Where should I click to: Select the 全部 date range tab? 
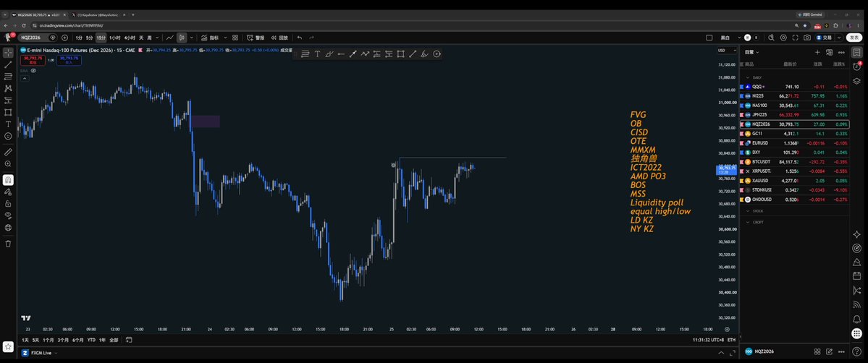[x=114, y=340]
